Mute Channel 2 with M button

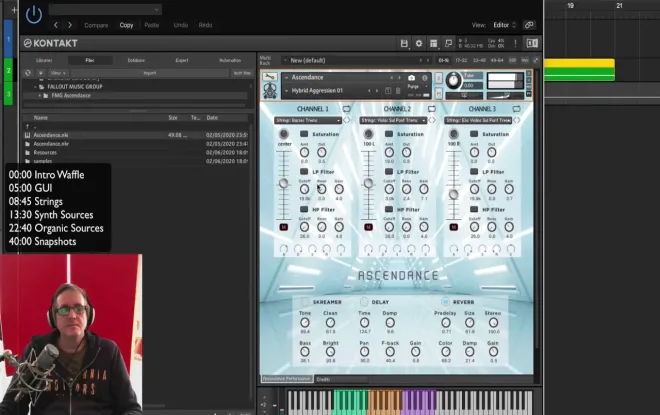[368, 227]
